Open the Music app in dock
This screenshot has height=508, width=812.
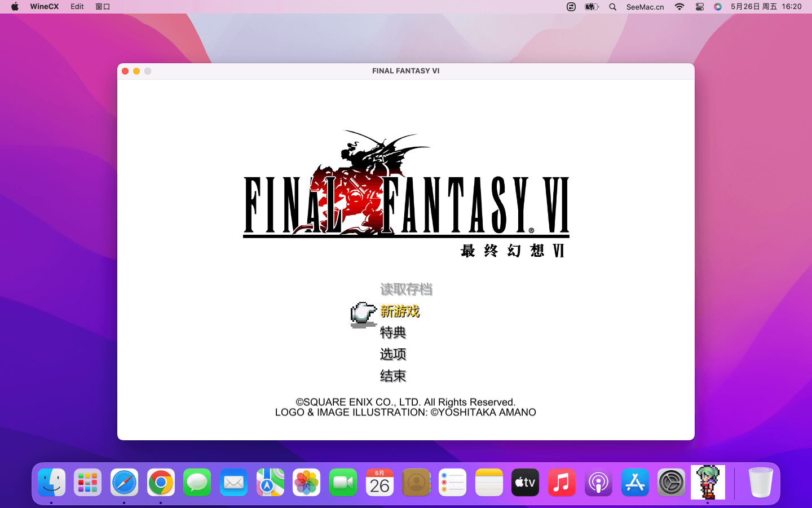pyautogui.click(x=562, y=483)
